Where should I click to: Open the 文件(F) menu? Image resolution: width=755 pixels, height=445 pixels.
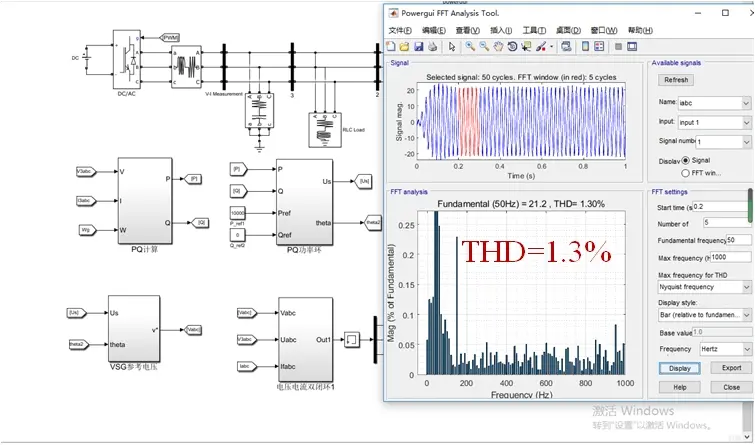click(400, 30)
